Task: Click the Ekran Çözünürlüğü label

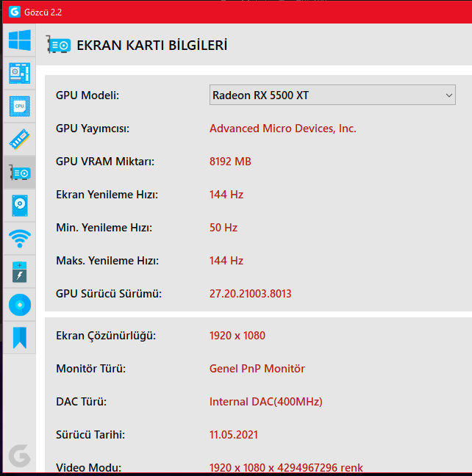Action: pyautogui.click(x=106, y=336)
